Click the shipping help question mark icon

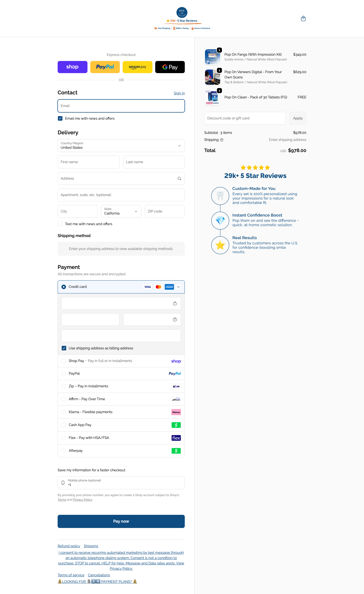point(222,140)
